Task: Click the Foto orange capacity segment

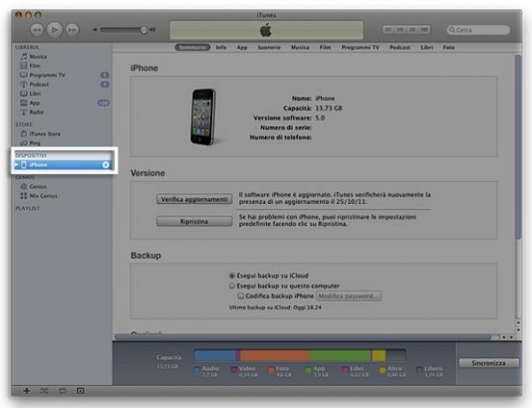Action: click(275, 356)
